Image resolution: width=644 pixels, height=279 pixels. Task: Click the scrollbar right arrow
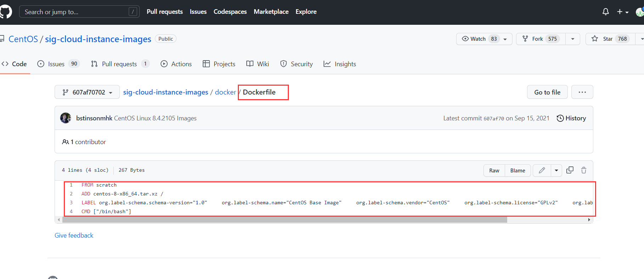[589, 220]
